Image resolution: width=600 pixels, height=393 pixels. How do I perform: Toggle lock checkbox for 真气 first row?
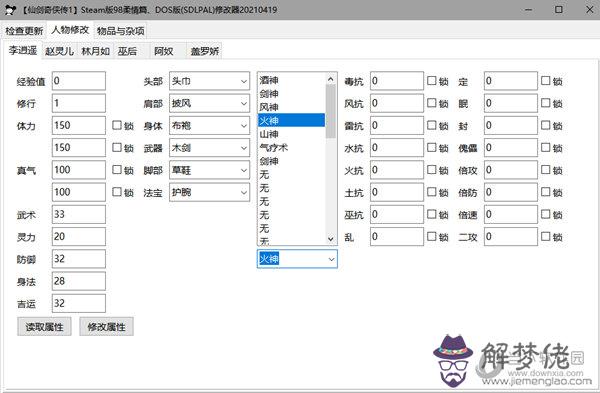point(117,170)
